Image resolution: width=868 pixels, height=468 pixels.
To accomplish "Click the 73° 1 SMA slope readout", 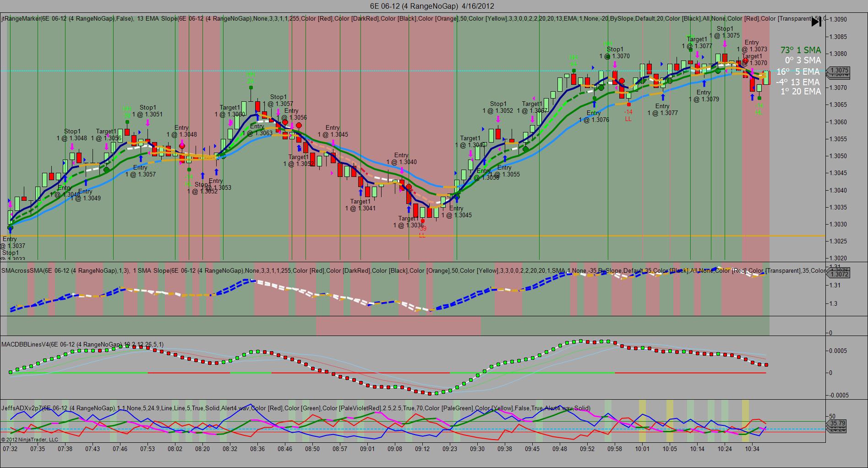I will [x=801, y=50].
